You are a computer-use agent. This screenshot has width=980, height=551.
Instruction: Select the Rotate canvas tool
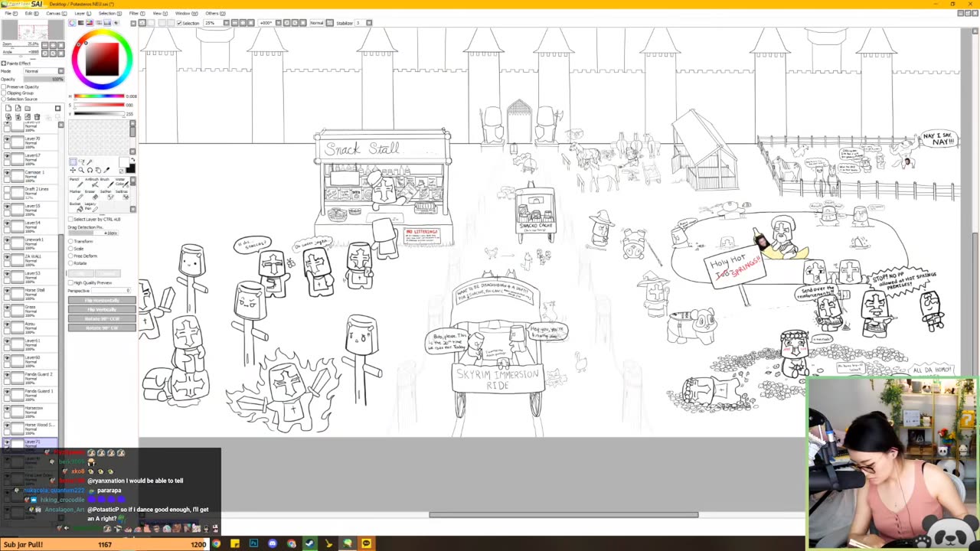coord(90,170)
